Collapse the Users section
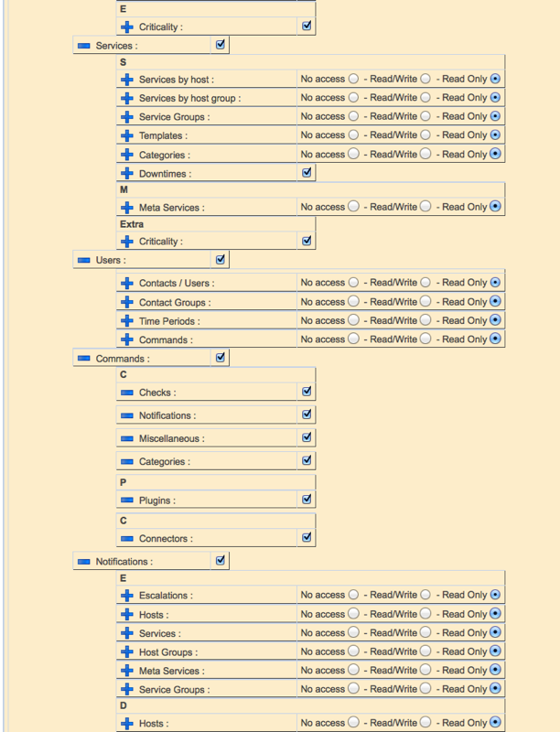The image size is (560, 732). tap(83, 261)
